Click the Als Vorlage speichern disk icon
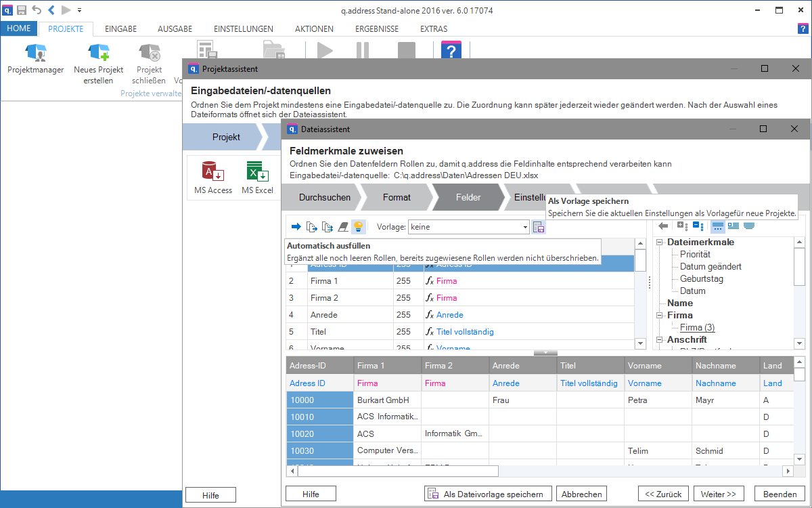 tap(539, 227)
